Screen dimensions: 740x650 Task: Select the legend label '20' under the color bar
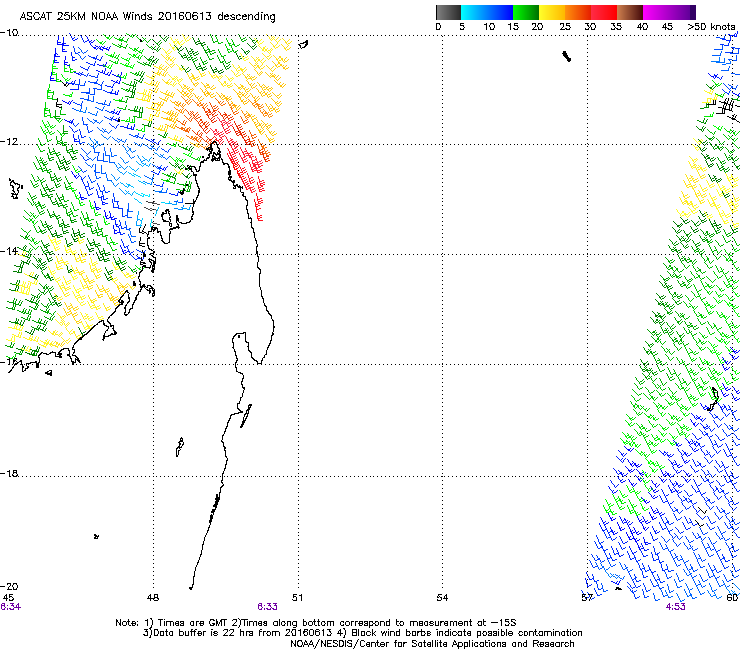point(537,27)
